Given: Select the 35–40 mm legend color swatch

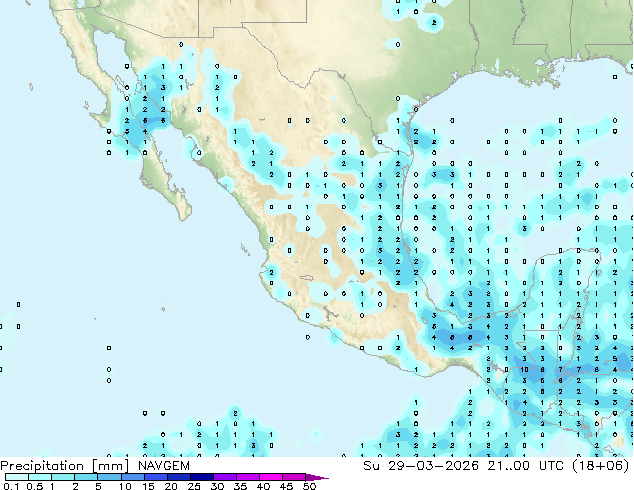Looking at the screenshot, I should [x=247, y=477].
